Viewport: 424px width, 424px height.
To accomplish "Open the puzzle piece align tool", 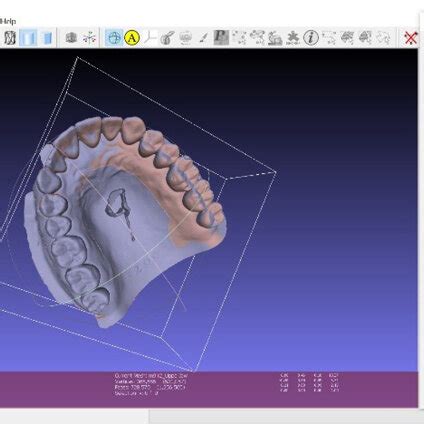I will pos(293,38).
